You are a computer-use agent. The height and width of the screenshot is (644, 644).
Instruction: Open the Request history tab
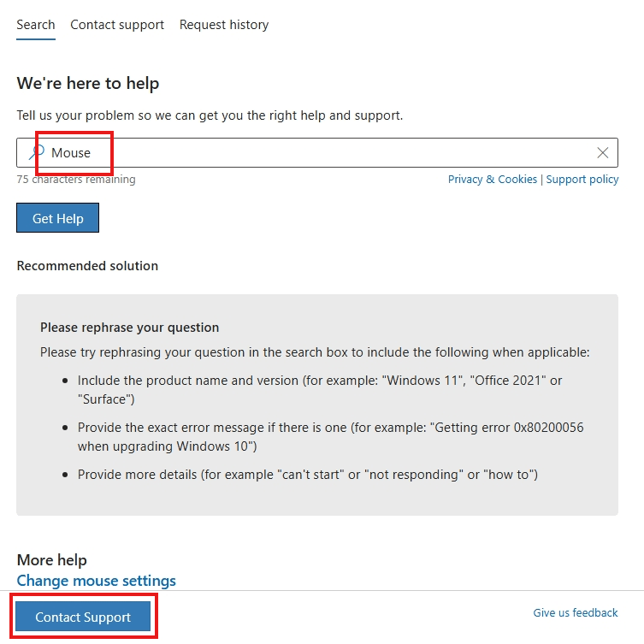point(224,25)
